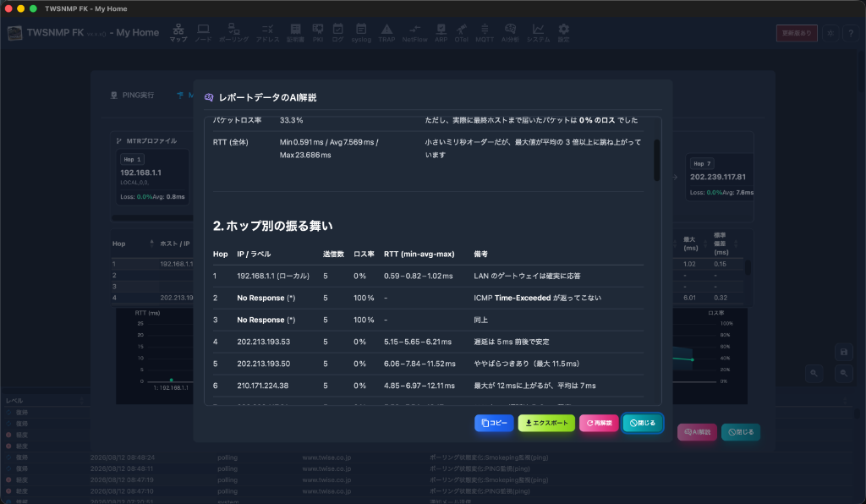This screenshot has width=866, height=504.
Task: Toggle the dark mode sun icon
Action: [830, 33]
